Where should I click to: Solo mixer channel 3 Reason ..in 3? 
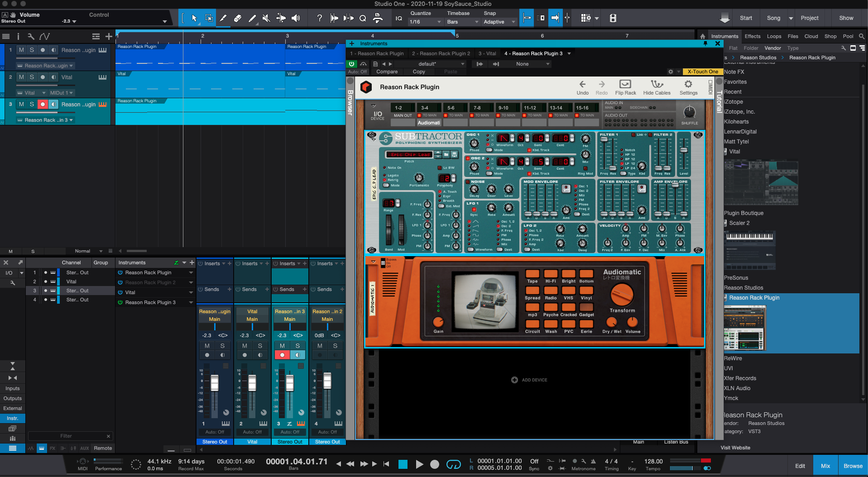(297, 346)
